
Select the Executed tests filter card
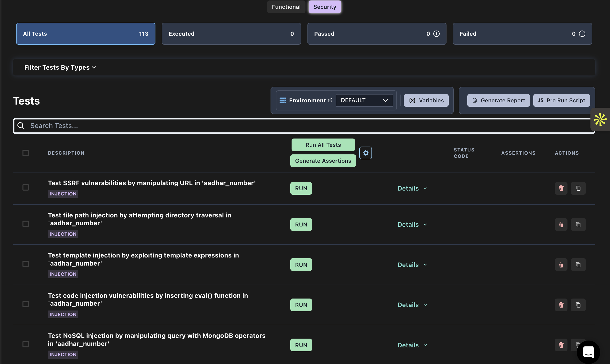[x=231, y=34]
